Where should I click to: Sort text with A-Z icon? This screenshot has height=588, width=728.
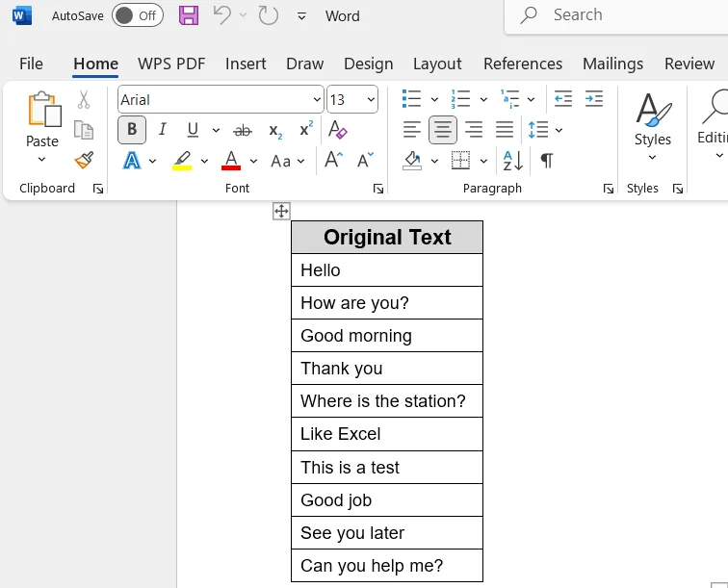click(513, 161)
